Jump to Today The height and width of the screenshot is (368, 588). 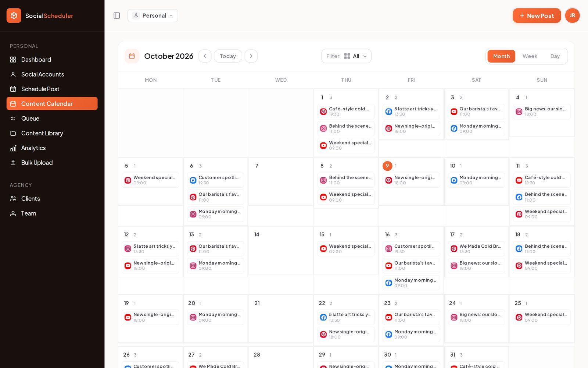point(228,56)
